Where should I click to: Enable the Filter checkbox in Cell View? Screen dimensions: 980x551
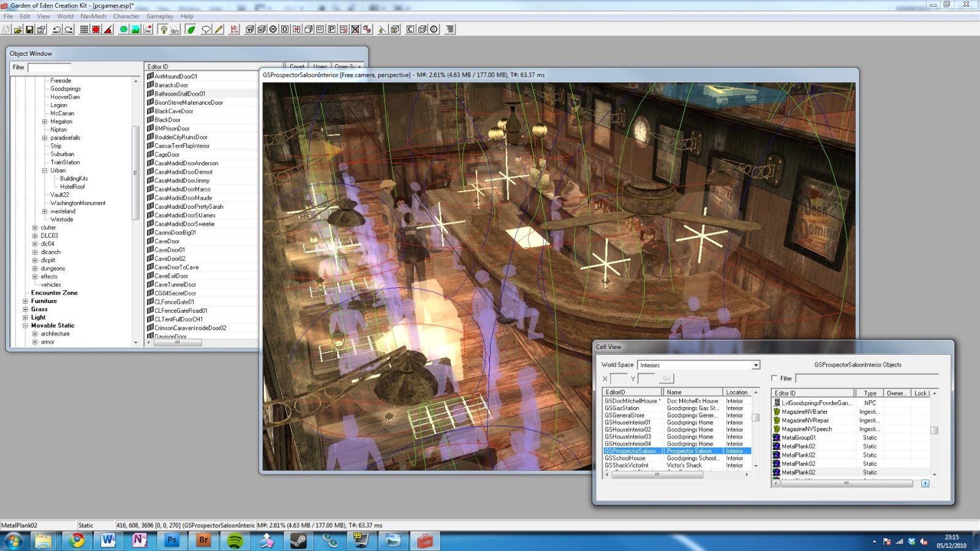click(x=774, y=378)
